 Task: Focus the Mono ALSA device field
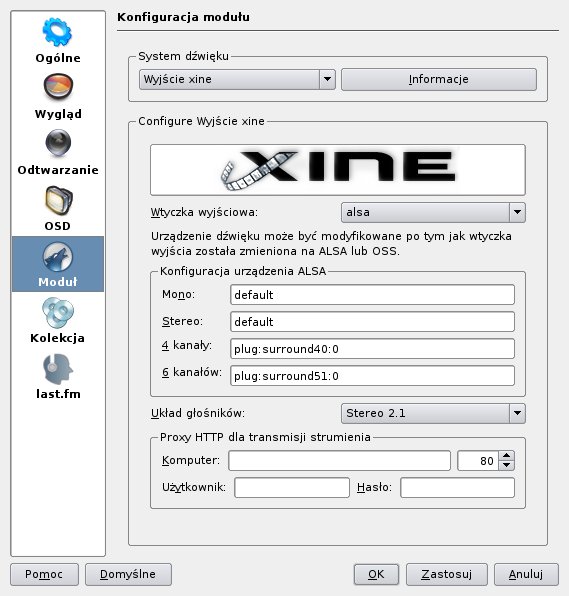[x=372, y=295]
